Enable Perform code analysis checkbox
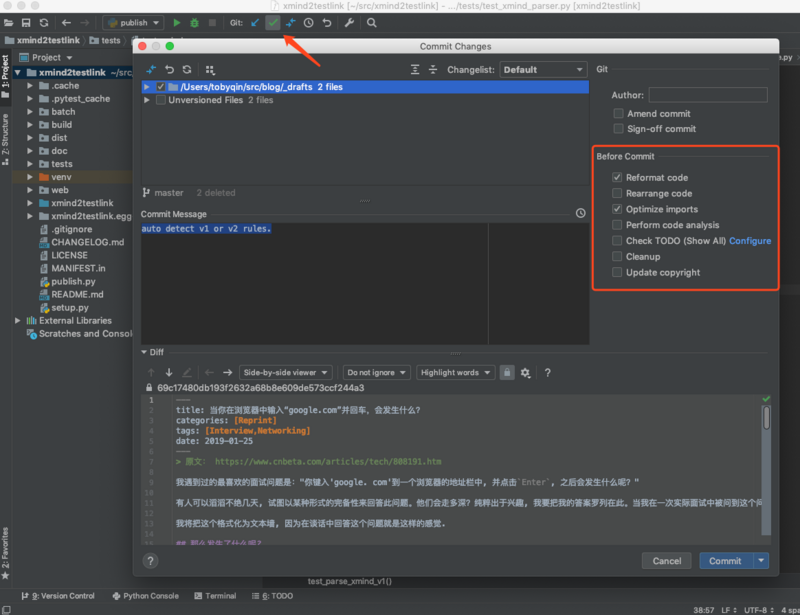This screenshot has height=615, width=800. click(x=617, y=225)
